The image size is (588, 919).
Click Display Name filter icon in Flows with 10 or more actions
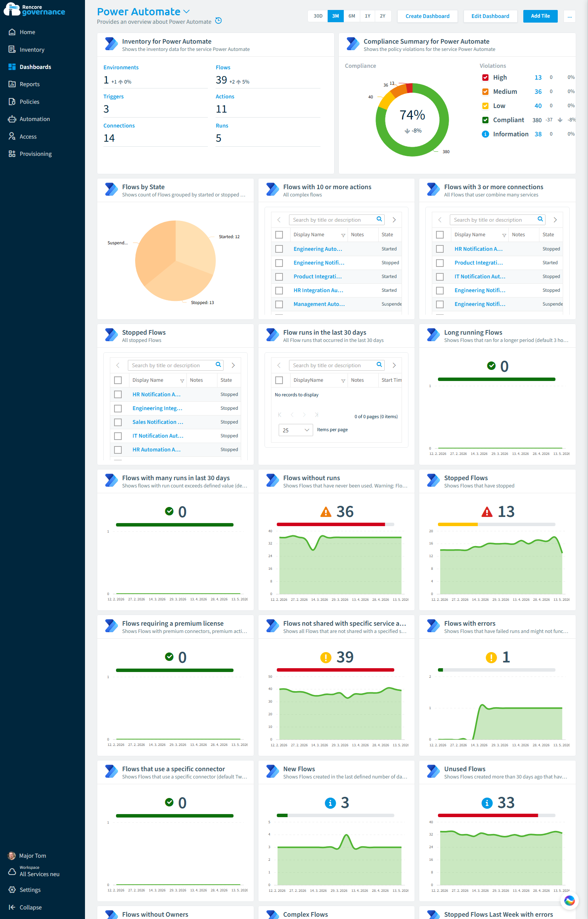(343, 235)
